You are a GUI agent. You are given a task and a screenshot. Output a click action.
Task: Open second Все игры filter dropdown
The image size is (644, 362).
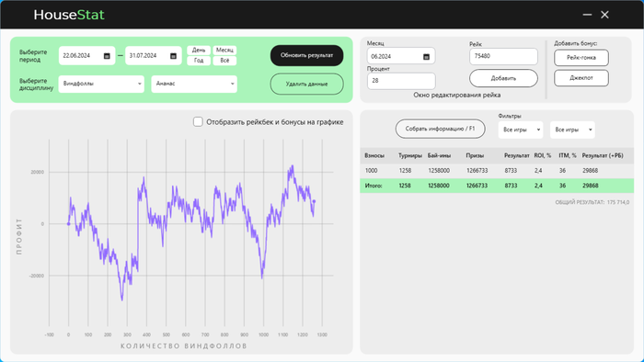(x=572, y=130)
